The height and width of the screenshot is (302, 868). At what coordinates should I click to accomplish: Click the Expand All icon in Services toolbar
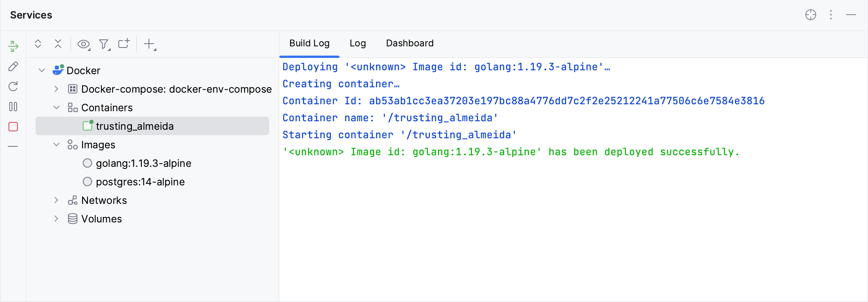(x=38, y=44)
